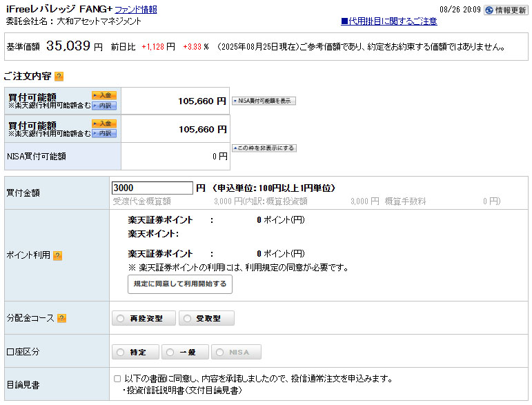Click the help icon beside ご注文内容
532x405 pixels.
click(59, 76)
